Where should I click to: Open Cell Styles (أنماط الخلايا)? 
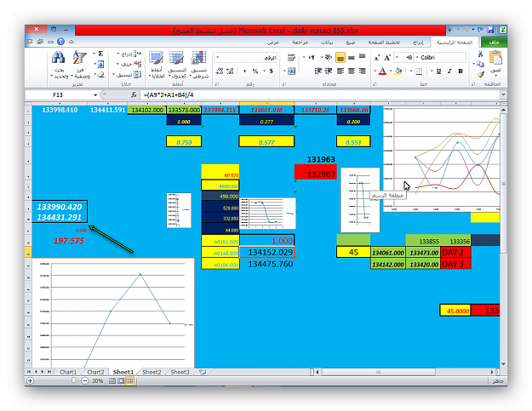[x=156, y=66]
